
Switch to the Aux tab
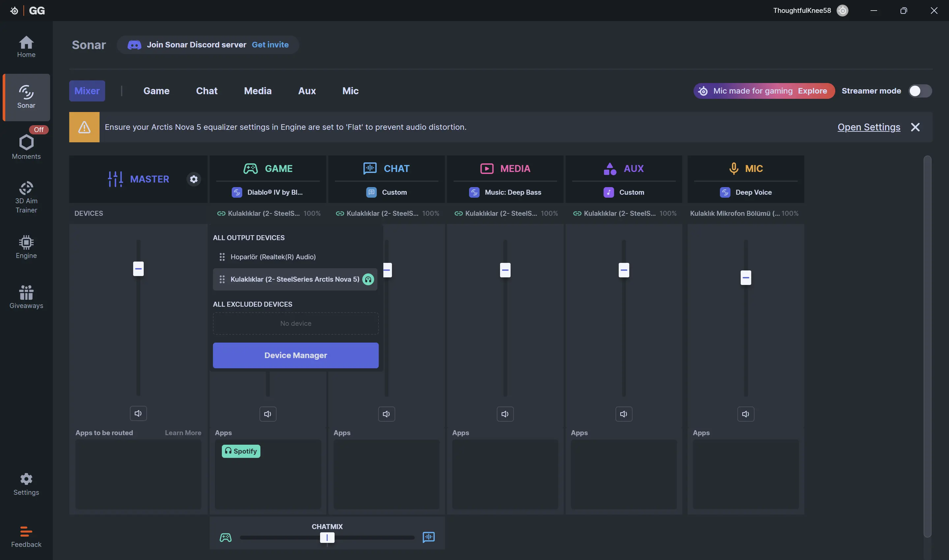307,91
